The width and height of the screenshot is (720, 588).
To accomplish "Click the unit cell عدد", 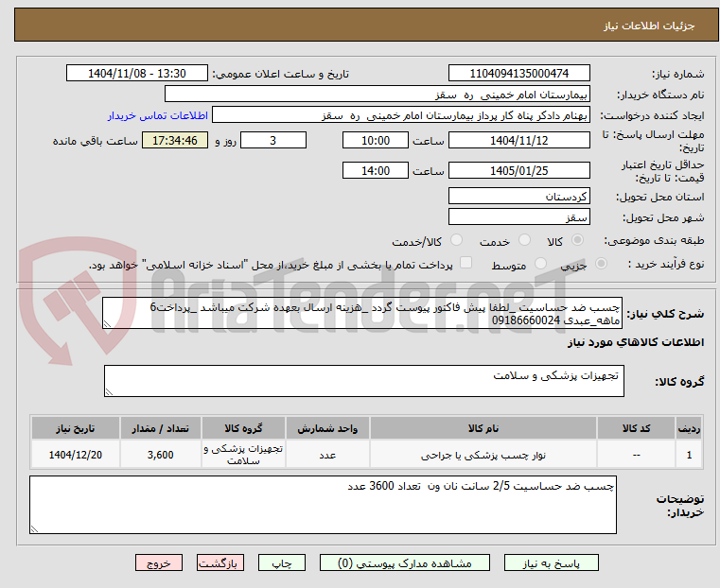I will 327,455.
